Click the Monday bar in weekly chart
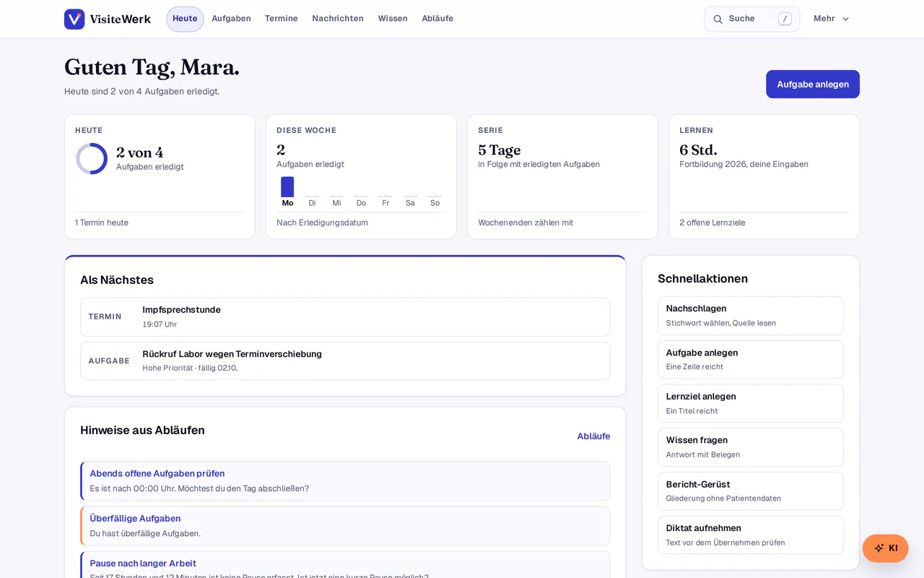 pyautogui.click(x=287, y=186)
